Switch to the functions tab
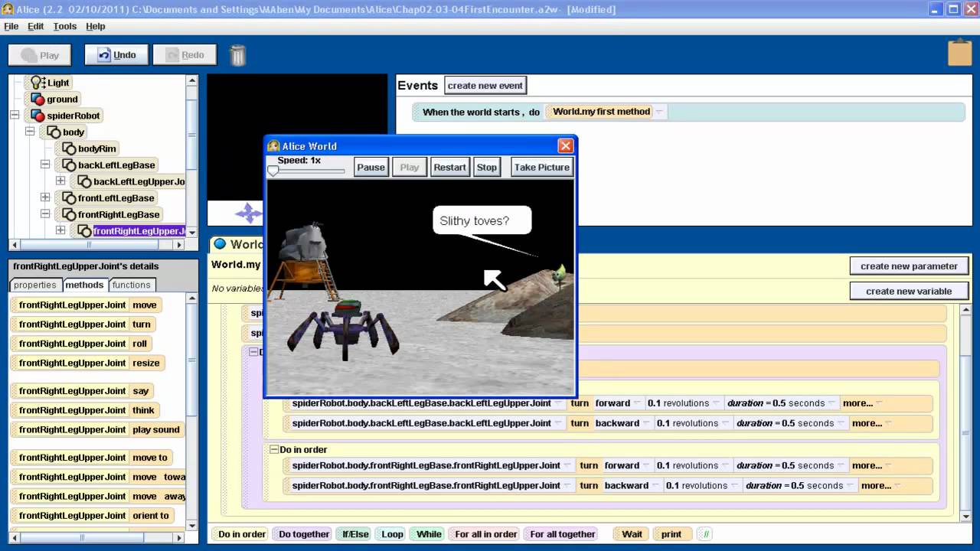Image resolution: width=980 pixels, height=551 pixels. (x=132, y=285)
